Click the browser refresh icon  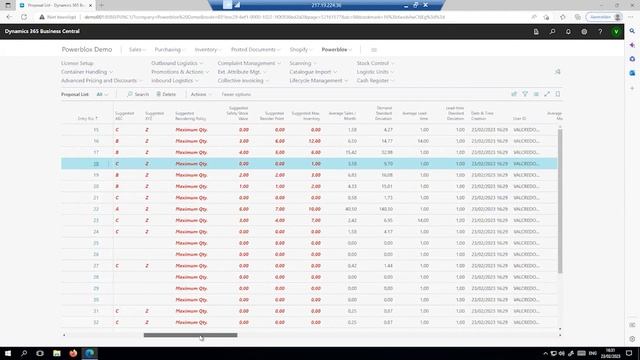(x=24, y=17)
